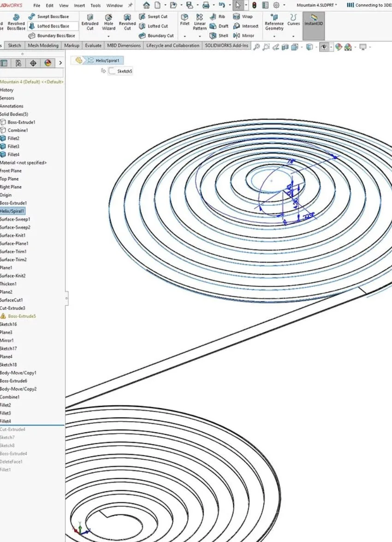Select the Revolved Cut tool

point(127,23)
